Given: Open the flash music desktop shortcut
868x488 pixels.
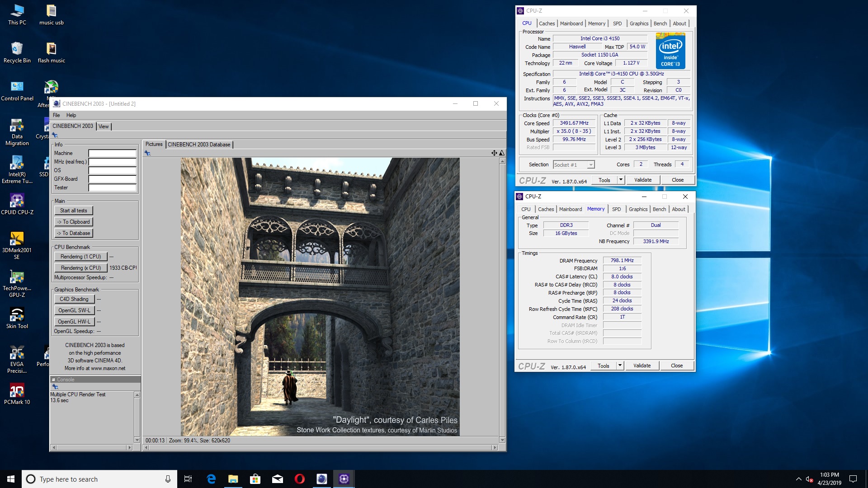Looking at the screenshot, I should (x=52, y=52).
